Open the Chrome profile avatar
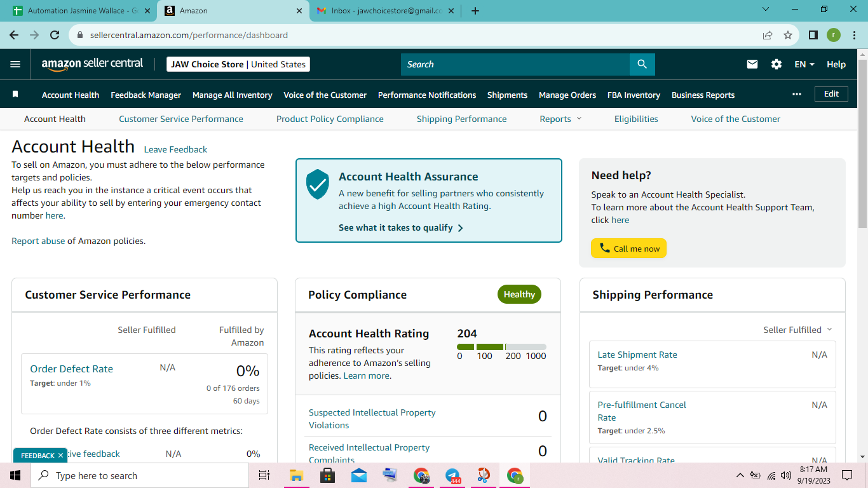Viewport: 868px width, 488px height. [834, 35]
